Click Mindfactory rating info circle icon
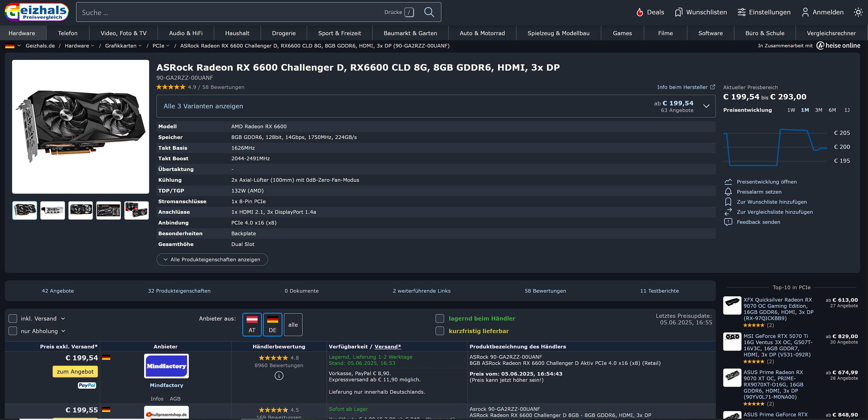868x420 pixels. click(x=279, y=375)
